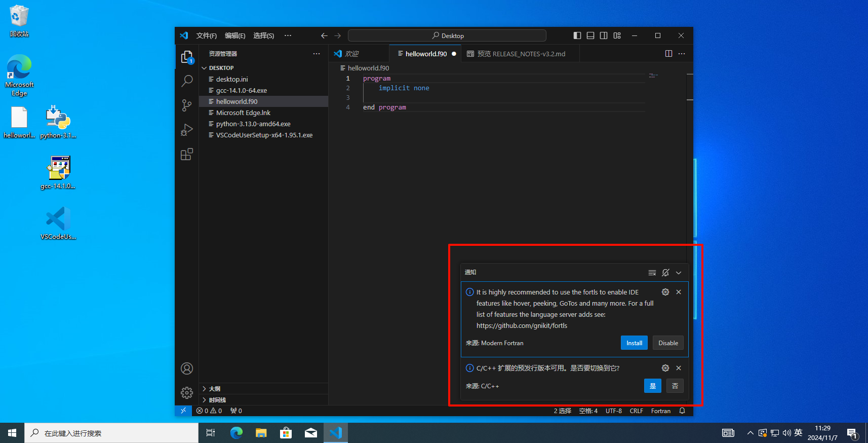Viewport: 868px width, 443px height.
Task: Switch to the RELEASE_NOTES-v3.2.md preview tab
Action: tap(521, 54)
